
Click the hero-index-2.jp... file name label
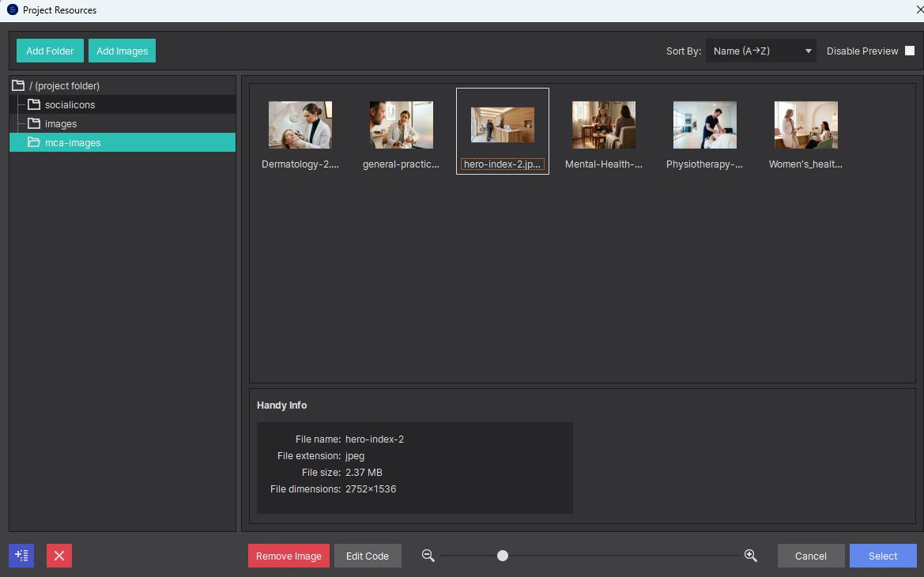click(x=502, y=164)
